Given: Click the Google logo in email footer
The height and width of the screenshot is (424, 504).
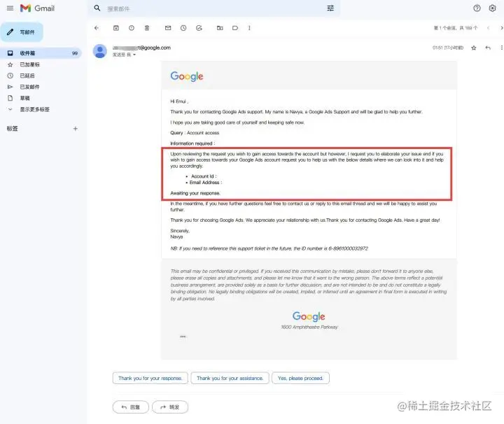Looking at the screenshot, I should 309,316.
